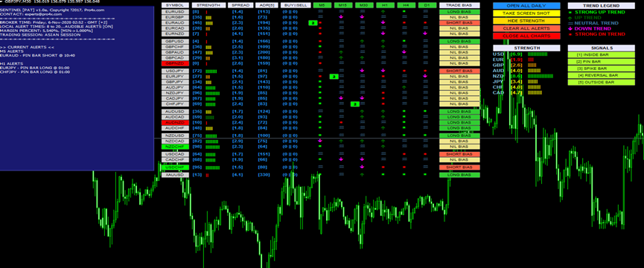
Task: Click the green signal box in the EURAUD M5 cell
Action: (313, 23)
